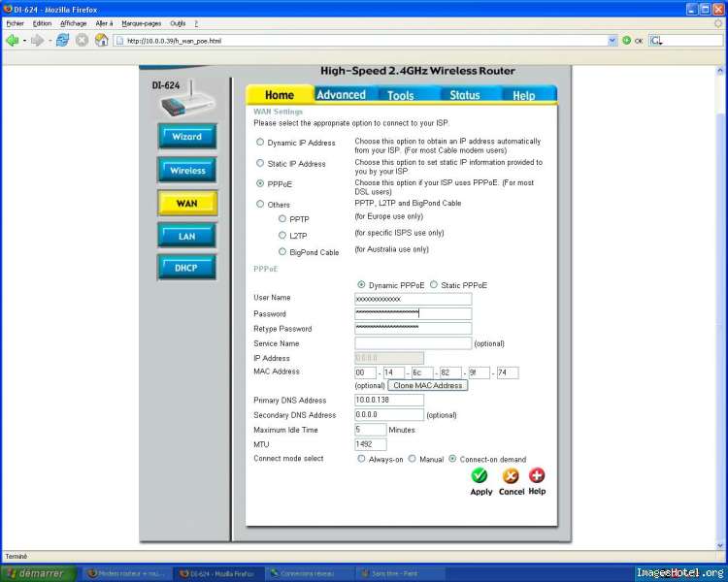728x582 pixels.
Task: Open the Sans titre - Paint taskbar item
Action: pos(398,573)
